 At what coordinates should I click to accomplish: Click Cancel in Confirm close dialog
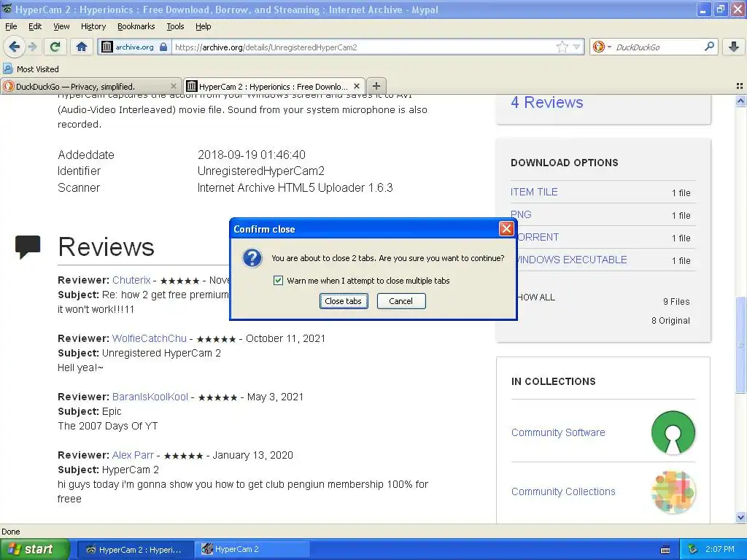tap(401, 301)
